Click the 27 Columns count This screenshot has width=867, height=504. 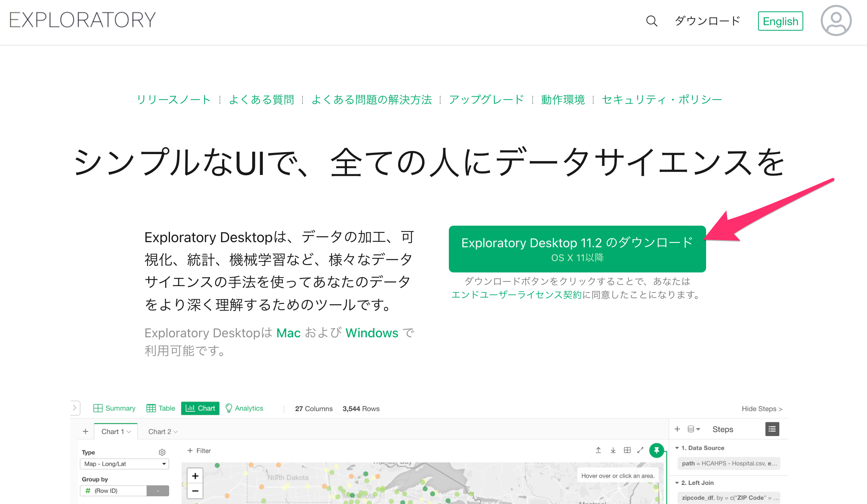[x=314, y=408]
